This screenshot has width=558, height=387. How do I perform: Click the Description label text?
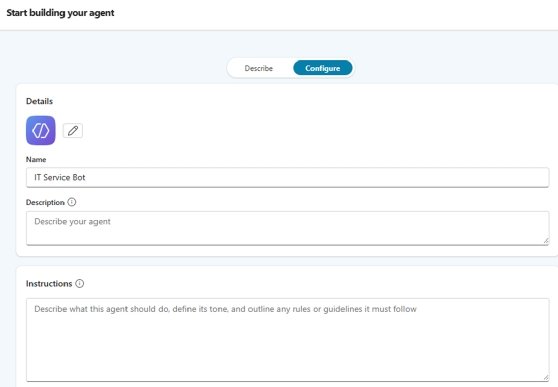[45, 202]
